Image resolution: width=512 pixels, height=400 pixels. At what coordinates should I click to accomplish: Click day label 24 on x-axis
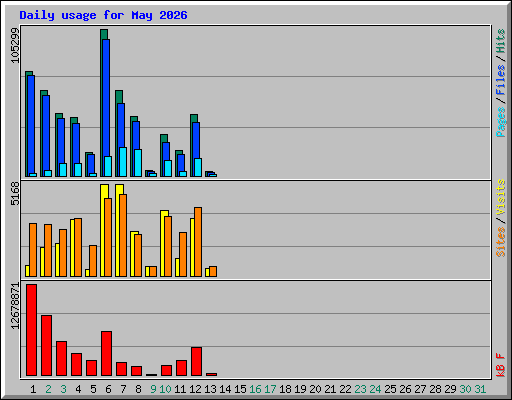375,389
